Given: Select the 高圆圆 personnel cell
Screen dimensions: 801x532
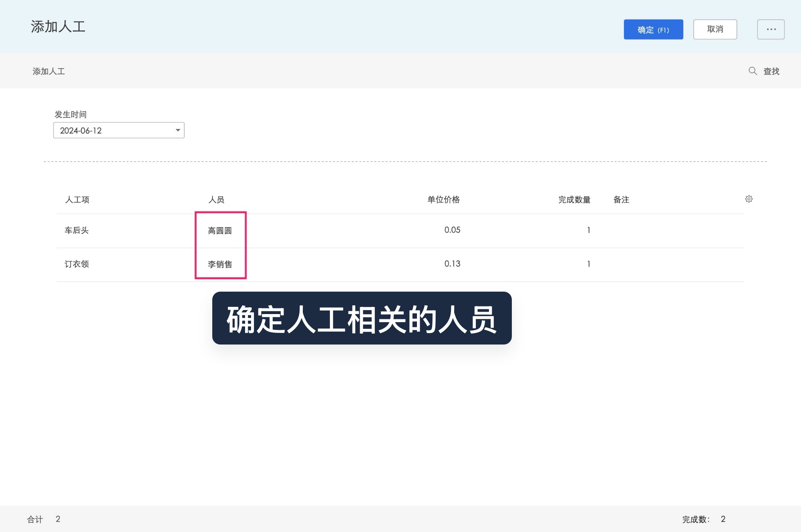Looking at the screenshot, I should [x=221, y=230].
